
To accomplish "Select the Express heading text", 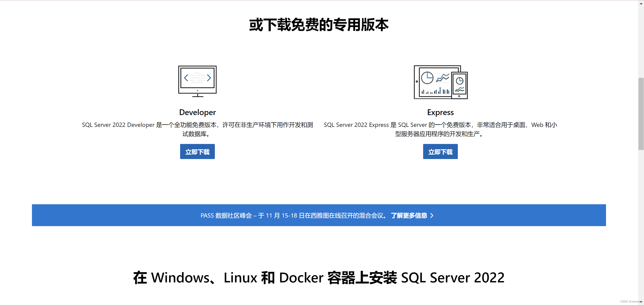I will 440,112.
